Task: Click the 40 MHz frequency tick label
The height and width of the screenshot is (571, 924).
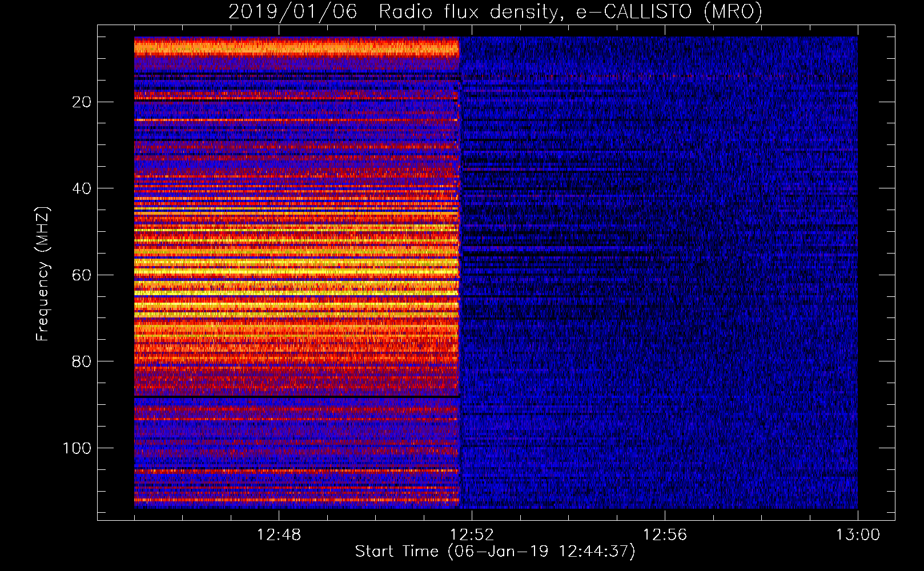Action: (x=82, y=188)
